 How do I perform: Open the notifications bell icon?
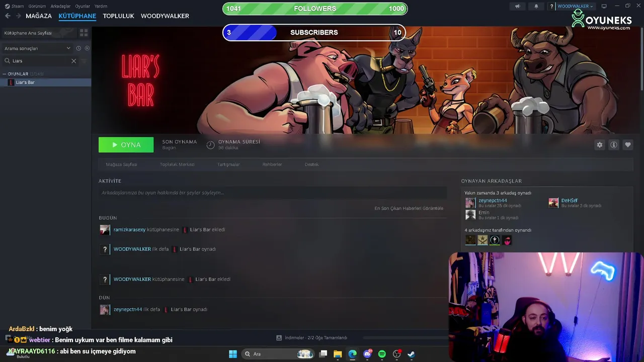tap(536, 6)
